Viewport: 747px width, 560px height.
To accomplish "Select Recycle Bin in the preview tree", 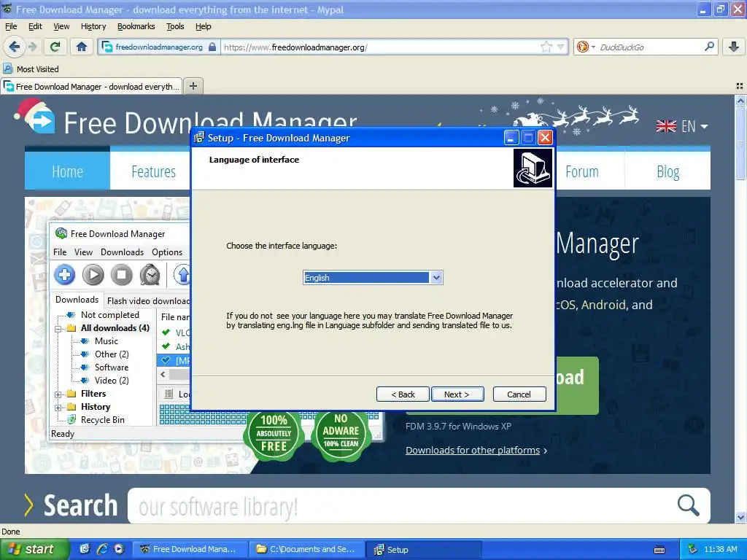I will tap(96, 420).
